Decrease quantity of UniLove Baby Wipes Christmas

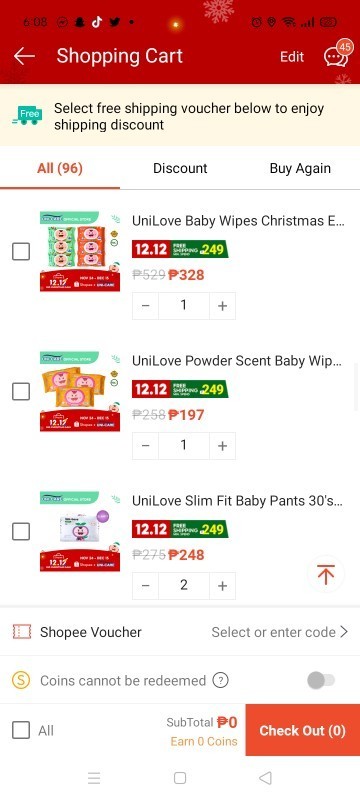click(146, 306)
